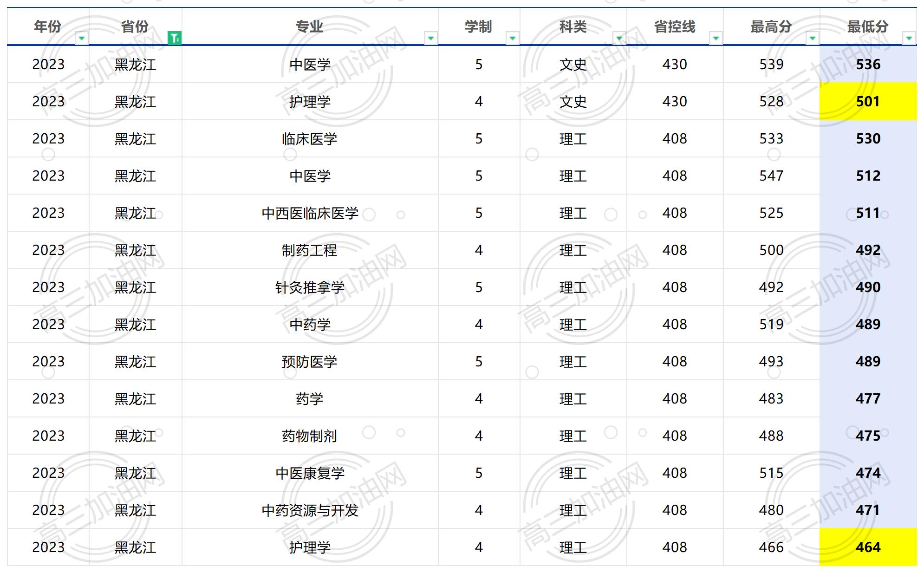Click the yellow highlighted cell 464
The width and height of the screenshot is (924, 573).
[868, 547]
